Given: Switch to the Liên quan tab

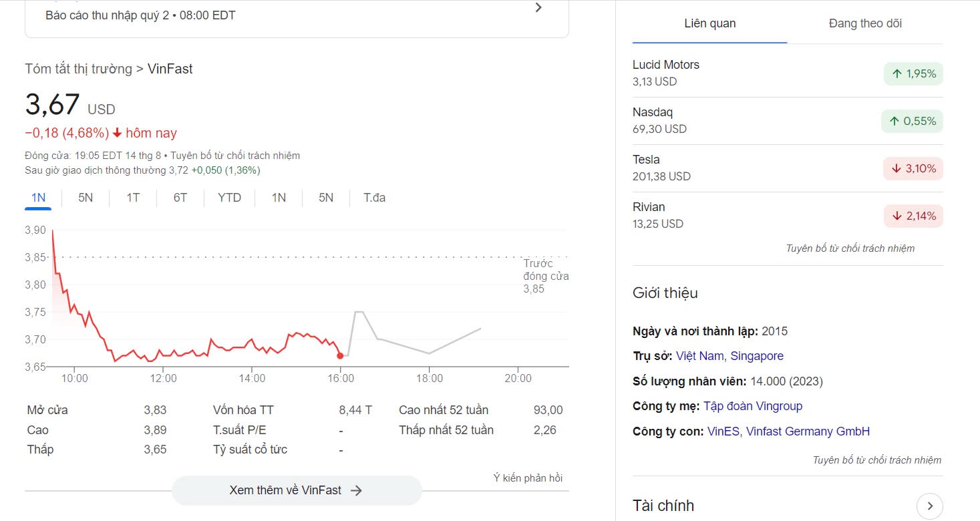Looking at the screenshot, I should (x=709, y=23).
